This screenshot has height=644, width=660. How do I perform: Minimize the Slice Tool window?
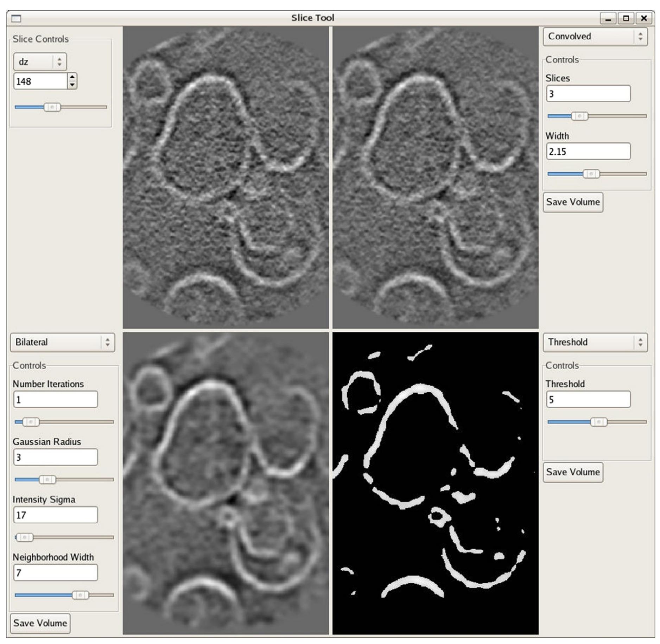coord(608,18)
